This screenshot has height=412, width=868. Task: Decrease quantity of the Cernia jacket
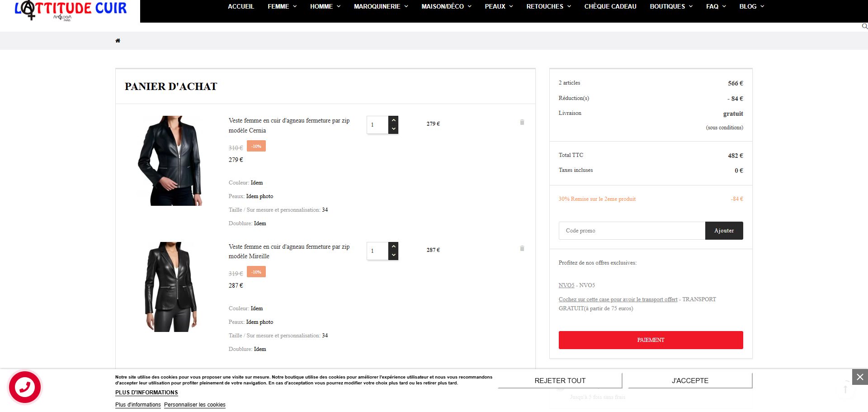click(393, 129)
